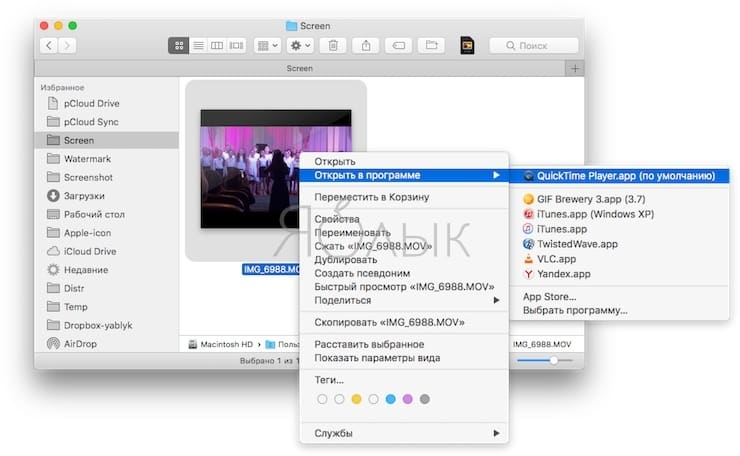Pick the blue tag color
This screenshot has width=740, height=456.
(x=390, y=399)
